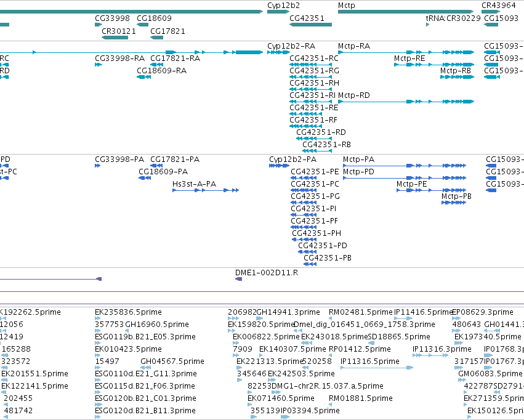Select the CG42351-RB transcript label
Image resolution: width=524 pixels, height=420 pixels.
point(326,145)
